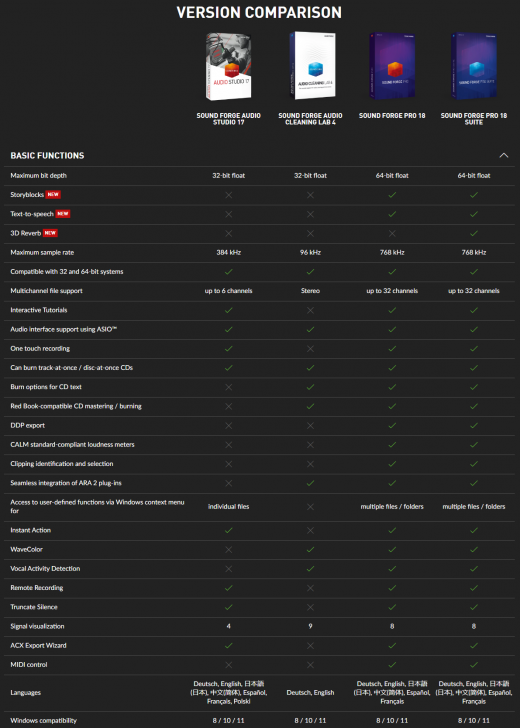Viewport: 520px width, 728px height.
Task: Click the Interactive Tutorials cross under Audio Cleaning Lab 4
Action: point(310,310)
